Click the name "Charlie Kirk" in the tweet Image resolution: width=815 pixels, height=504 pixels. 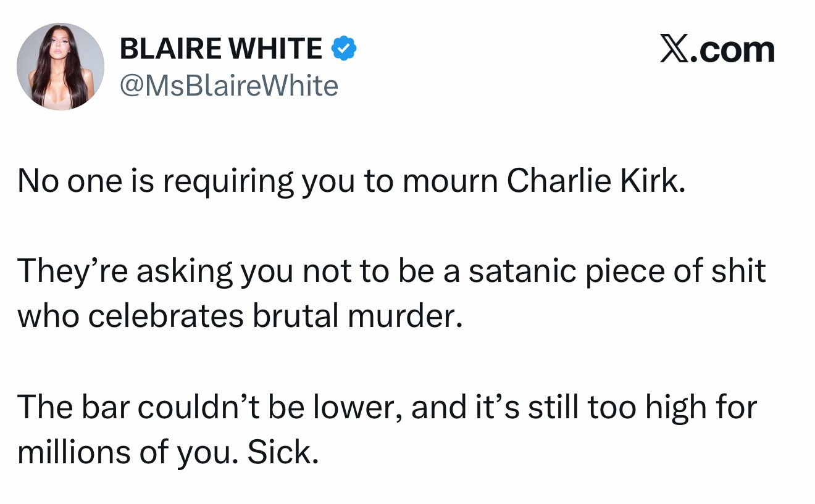596,180
